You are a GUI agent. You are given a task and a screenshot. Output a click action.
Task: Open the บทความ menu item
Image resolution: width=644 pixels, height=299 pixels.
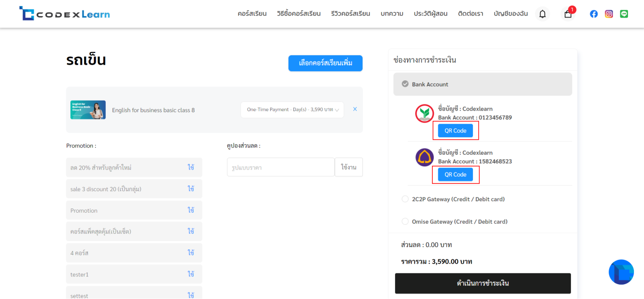point(392,14)
